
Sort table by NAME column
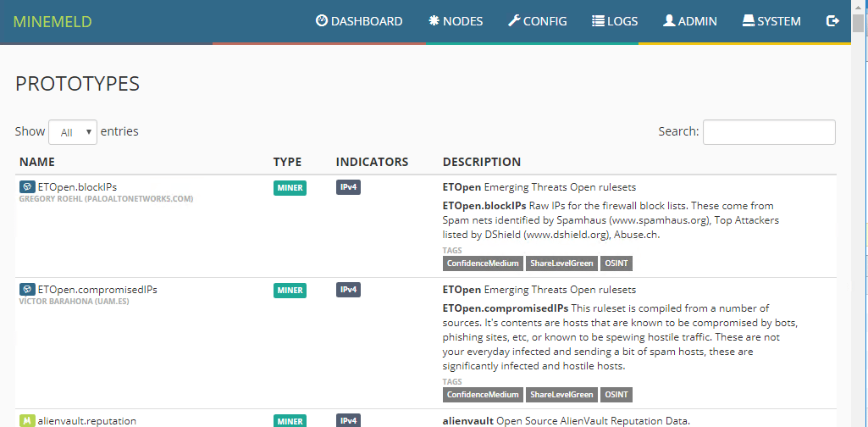[x=37, y=162]
